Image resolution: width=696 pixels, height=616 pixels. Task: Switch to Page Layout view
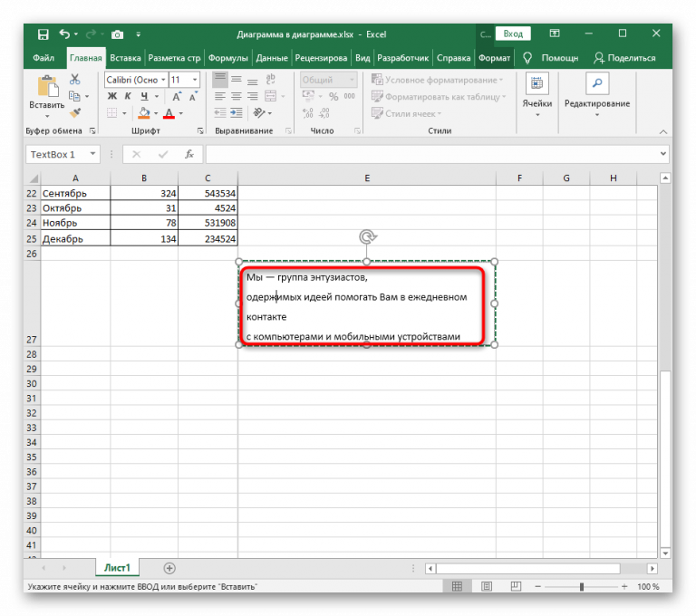(487, 587)
